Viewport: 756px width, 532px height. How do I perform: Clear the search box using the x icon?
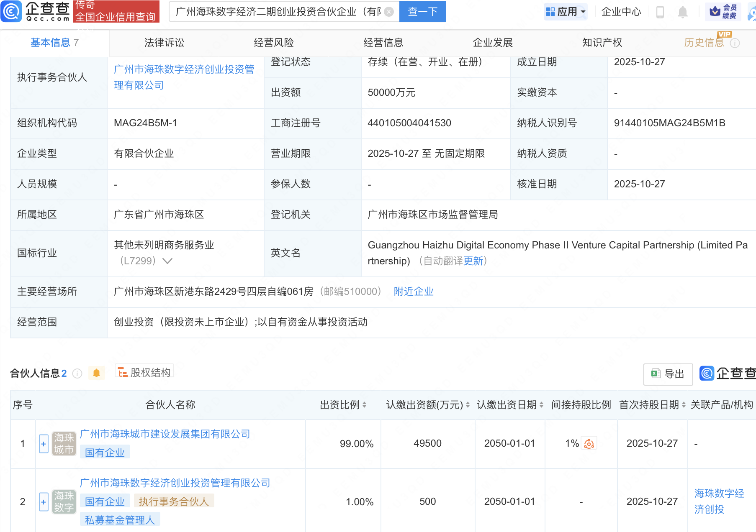click(388, 12)
